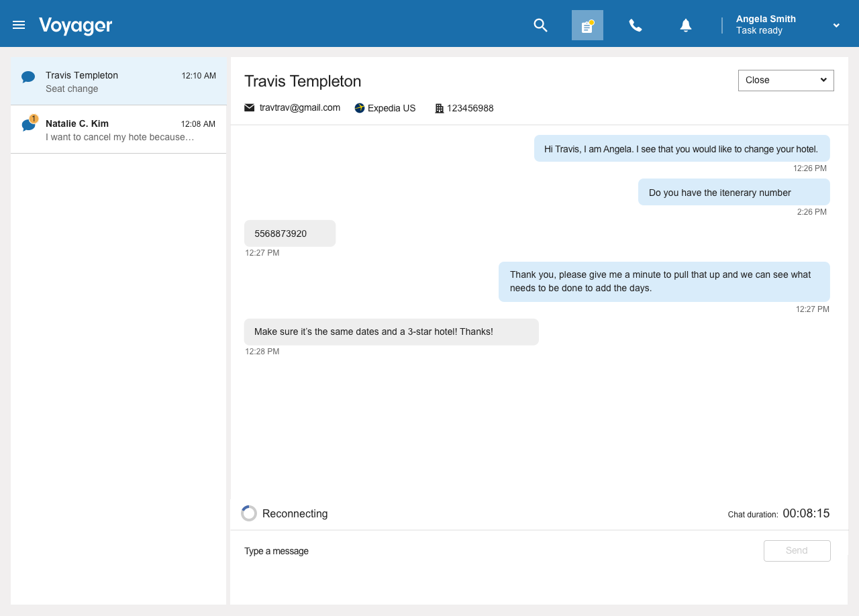The height and width of the screenshot is (616, 859).
Task: Select Travis Templeton's Seat change conversation
Action: pos(118,82)
